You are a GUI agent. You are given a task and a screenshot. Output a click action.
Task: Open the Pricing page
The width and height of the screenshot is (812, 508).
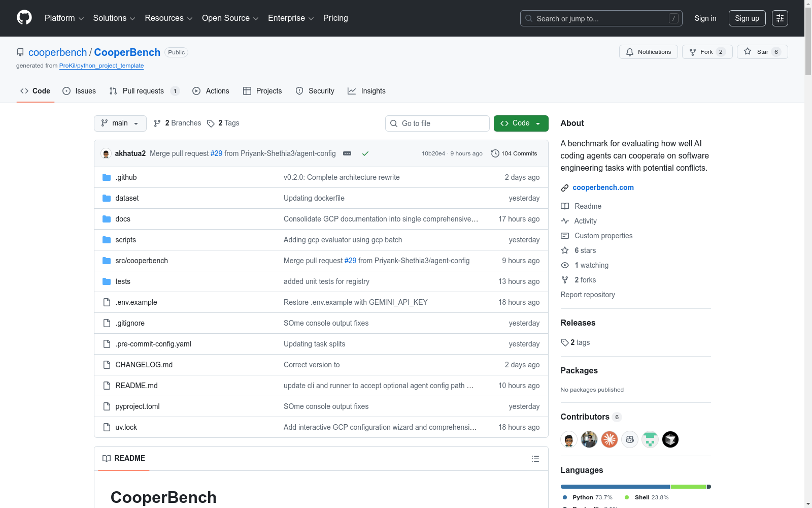coord(335,18)
